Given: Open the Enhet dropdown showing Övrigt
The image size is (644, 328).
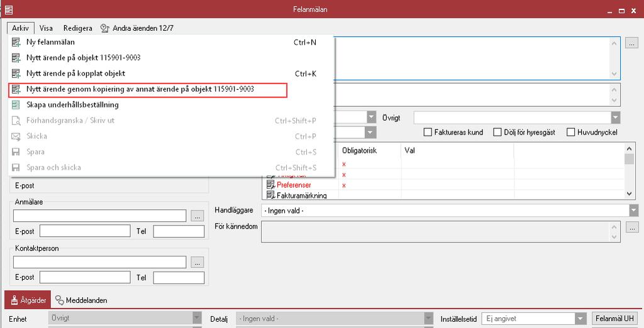Looking at the screenshot, I should [125, 318].
